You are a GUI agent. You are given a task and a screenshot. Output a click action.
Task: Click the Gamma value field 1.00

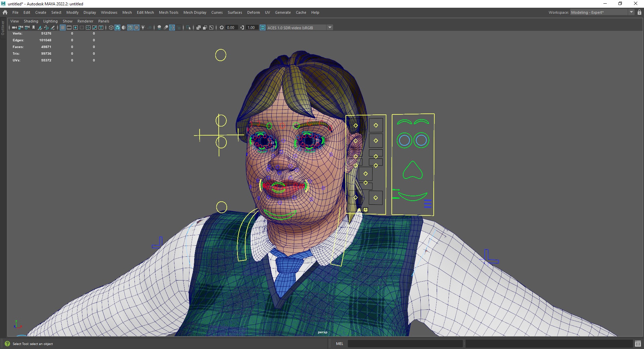point(252,28)
